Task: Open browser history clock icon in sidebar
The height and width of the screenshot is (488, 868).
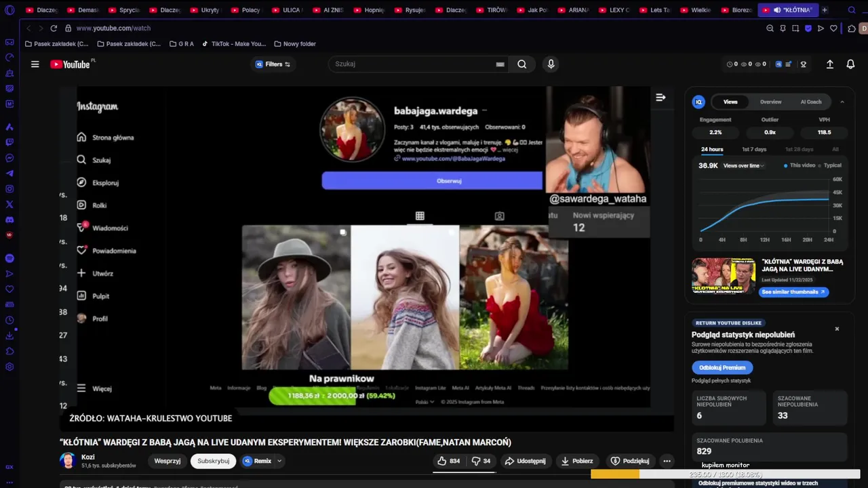Action: click(x=9, y=320)
